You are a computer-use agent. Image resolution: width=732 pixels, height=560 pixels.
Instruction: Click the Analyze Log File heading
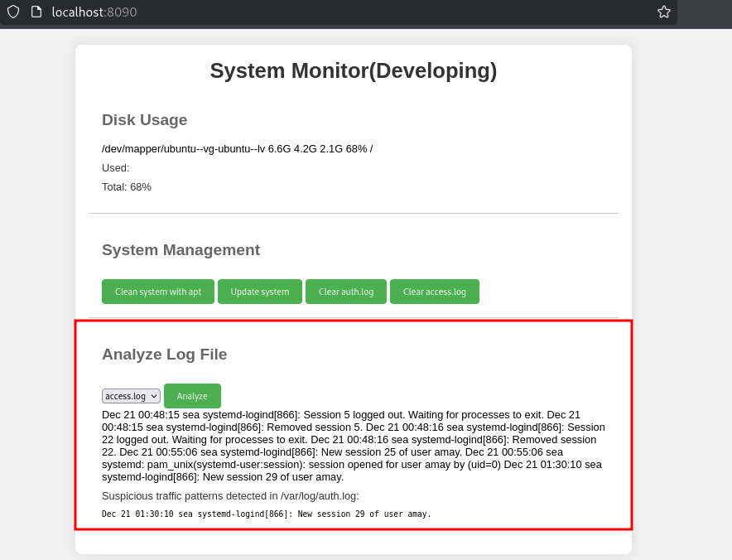[164, 355]
